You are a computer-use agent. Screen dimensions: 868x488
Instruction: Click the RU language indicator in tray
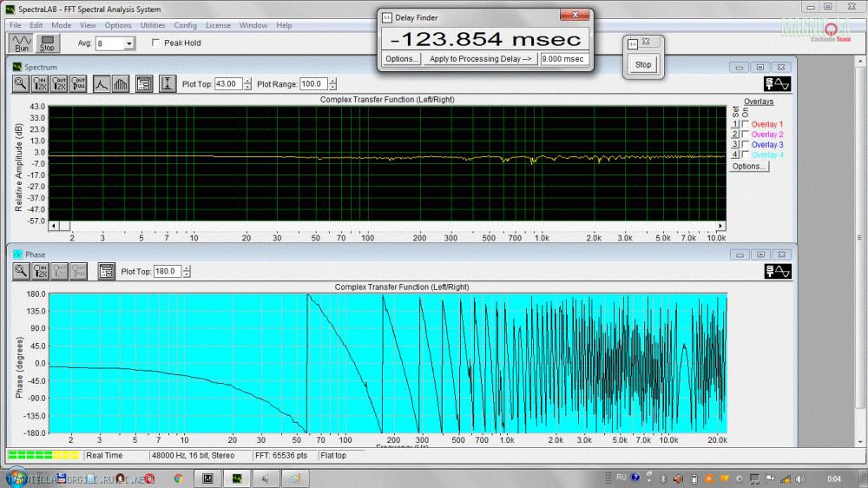point(621,478)
